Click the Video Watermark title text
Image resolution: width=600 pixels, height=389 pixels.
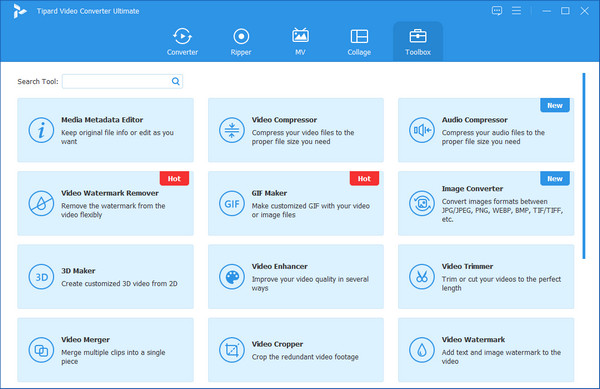click(473, 340)
